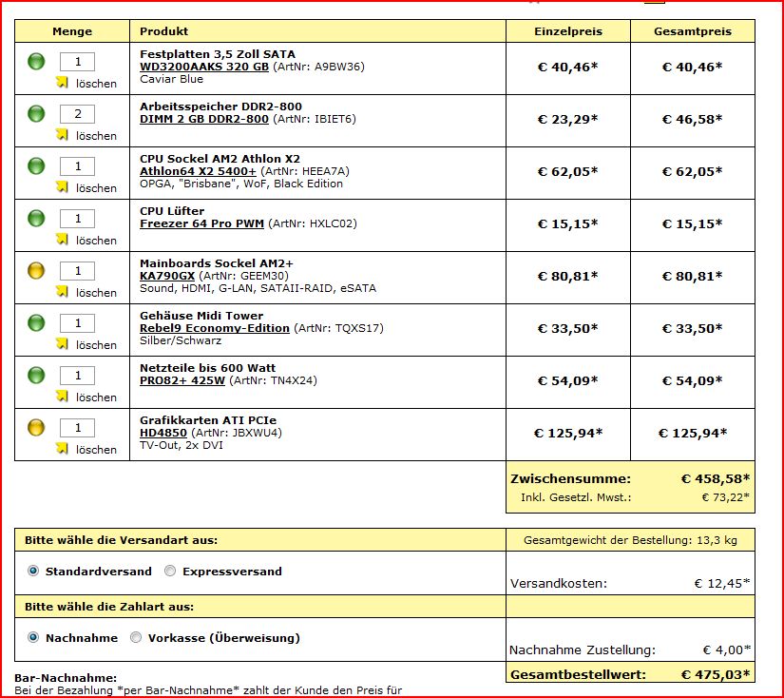Select Expressversand shipping option
The height and width of the screenshot is (698, 784).
coord(170,571)
